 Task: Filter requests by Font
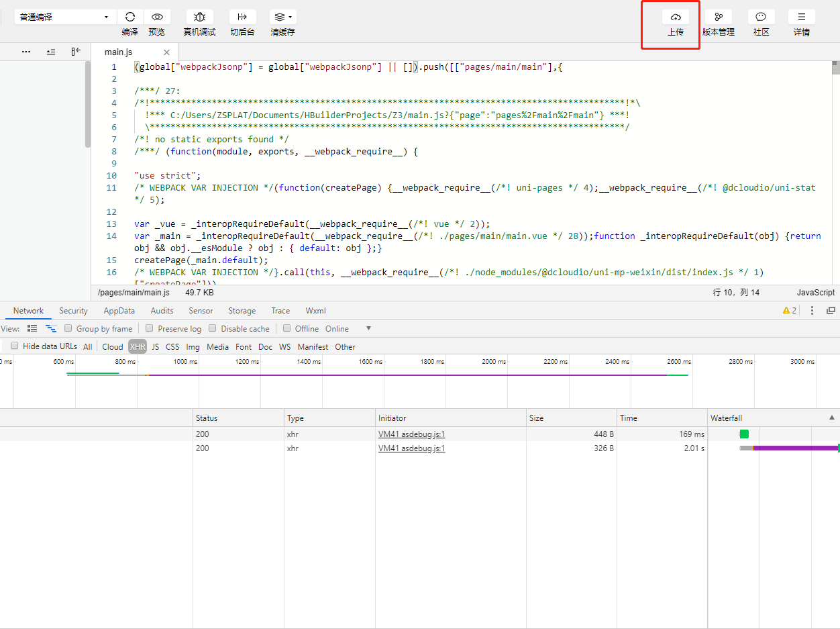(244, 347)
